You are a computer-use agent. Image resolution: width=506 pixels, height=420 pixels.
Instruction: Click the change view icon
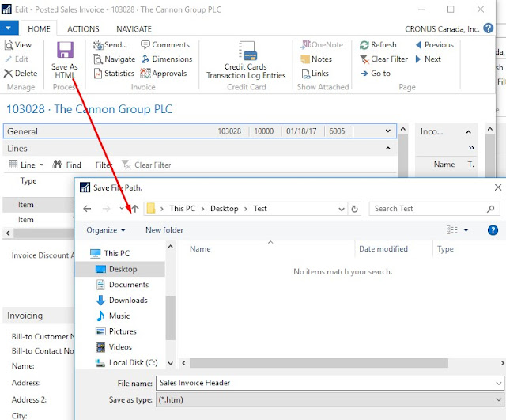tap(451, 230)
